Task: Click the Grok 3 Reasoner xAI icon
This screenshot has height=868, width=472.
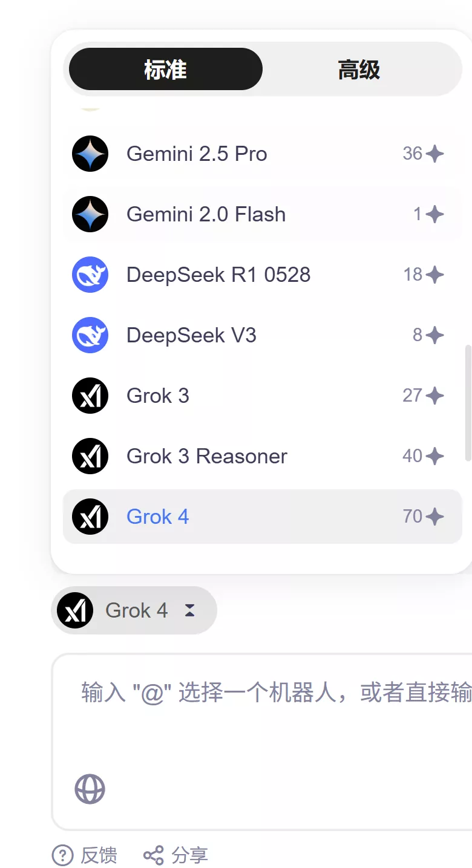Action: coord(90,456)
